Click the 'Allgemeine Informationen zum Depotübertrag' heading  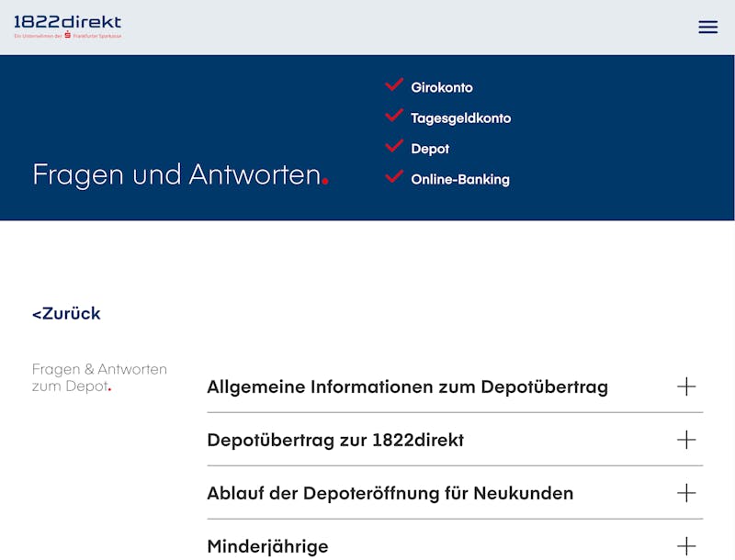coord(407,387)
